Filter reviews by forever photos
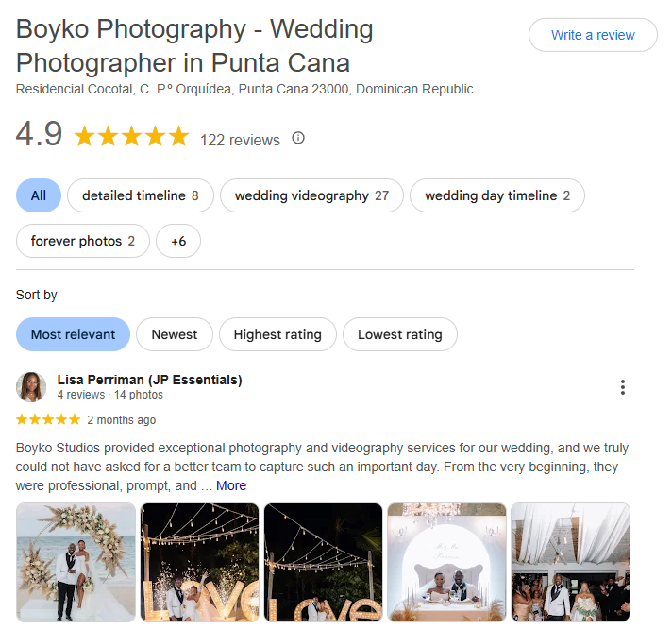Viewport: 672px width, 629px height. pos(83,241)
